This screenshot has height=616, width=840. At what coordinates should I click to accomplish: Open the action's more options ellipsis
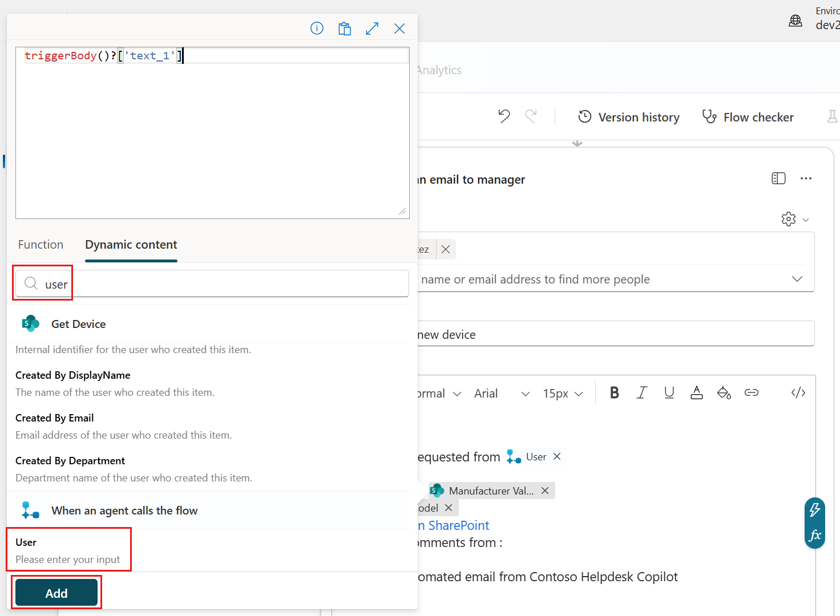tap(806, 179)
